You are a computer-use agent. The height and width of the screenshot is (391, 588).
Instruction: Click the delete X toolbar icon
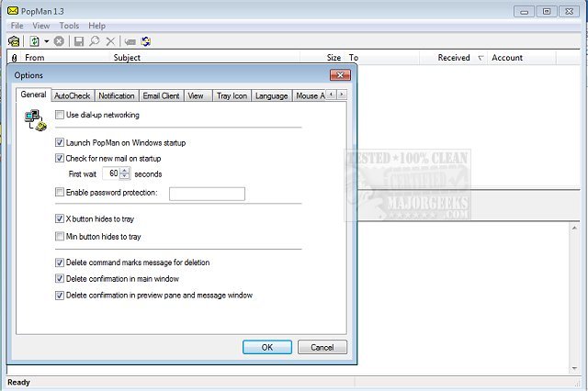tap(110, 41)
